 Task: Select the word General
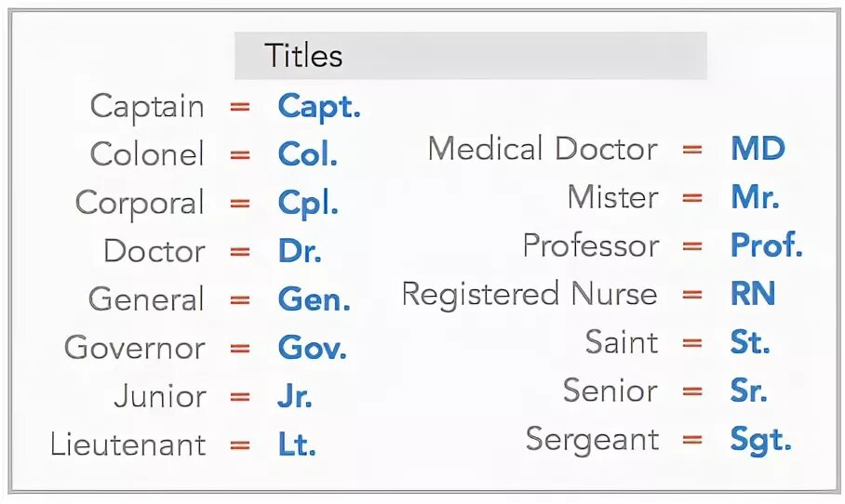coord(146,299)
